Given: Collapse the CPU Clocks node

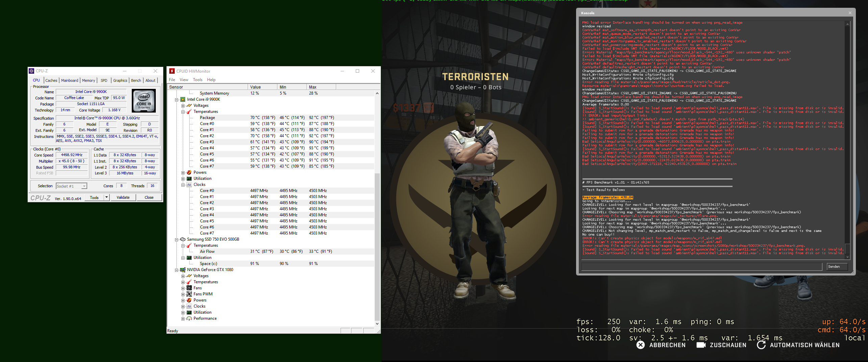Looking at the screenshot, I should [x=183, y=185].
